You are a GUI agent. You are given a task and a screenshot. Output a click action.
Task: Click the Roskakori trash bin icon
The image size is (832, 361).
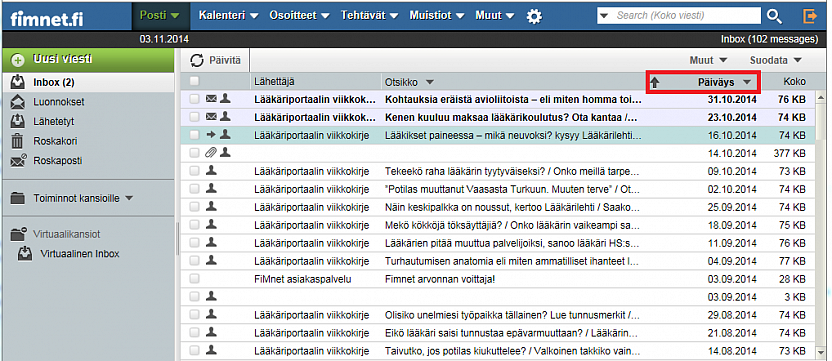point(18,141)
